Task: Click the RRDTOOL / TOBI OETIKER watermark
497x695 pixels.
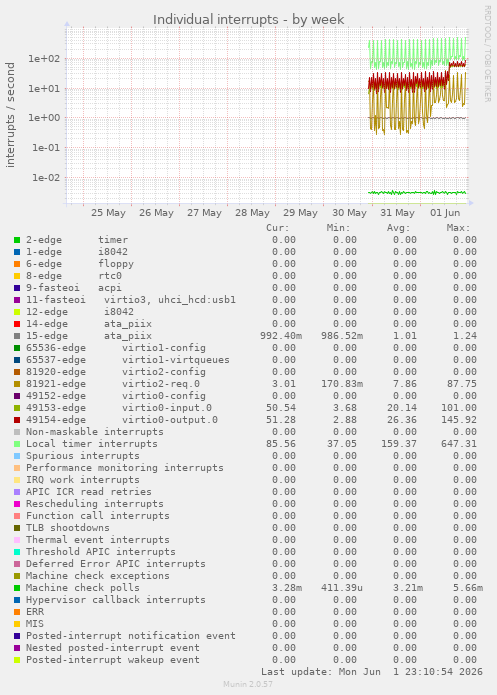Action: (x=487, y=54)
